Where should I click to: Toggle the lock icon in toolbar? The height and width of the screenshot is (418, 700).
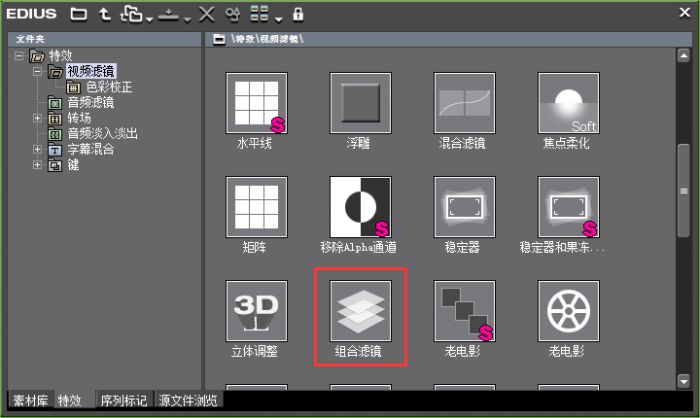[298, 14]
